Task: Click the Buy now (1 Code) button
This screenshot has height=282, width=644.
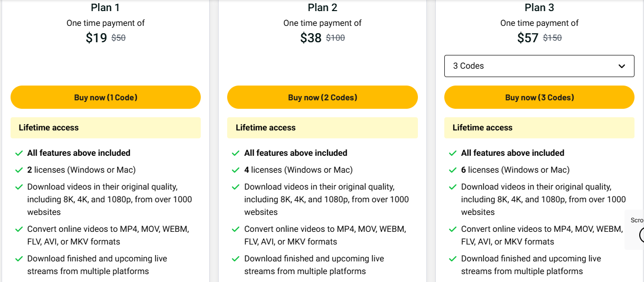Action: coord(106,97)
